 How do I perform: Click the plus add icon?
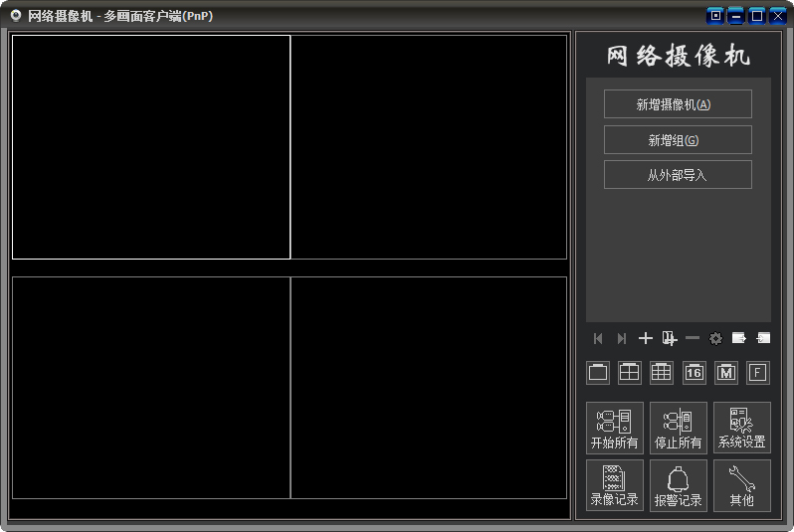[x=646, y=338]
